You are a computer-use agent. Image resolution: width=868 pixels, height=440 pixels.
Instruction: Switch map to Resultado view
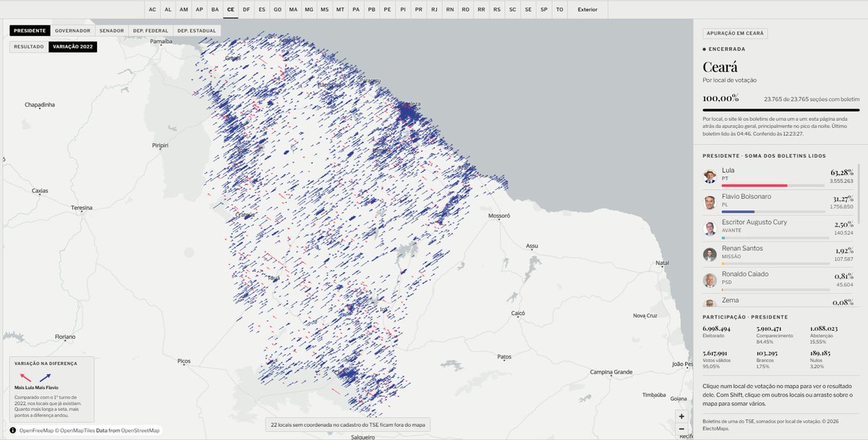(29, 46)
